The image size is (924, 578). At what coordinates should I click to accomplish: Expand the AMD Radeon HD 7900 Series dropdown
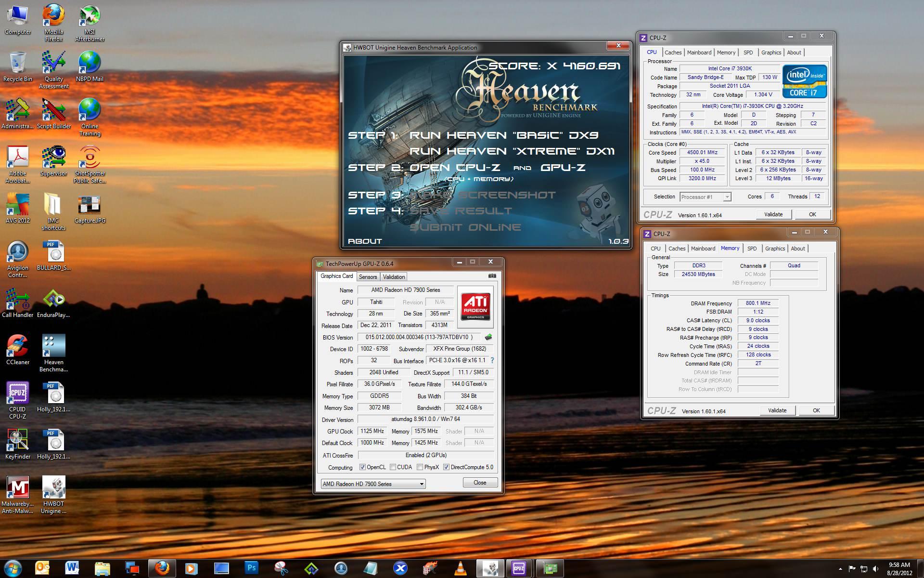click(373, 484)
